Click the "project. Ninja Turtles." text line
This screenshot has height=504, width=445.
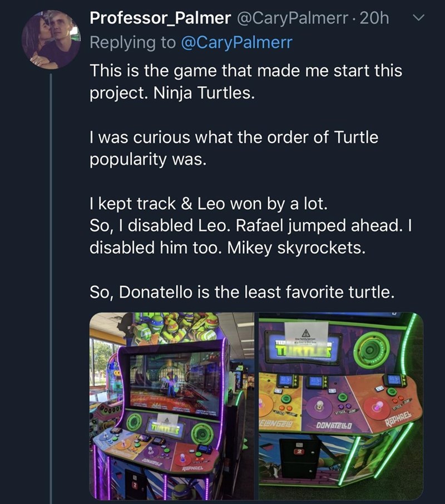[172, 93]
